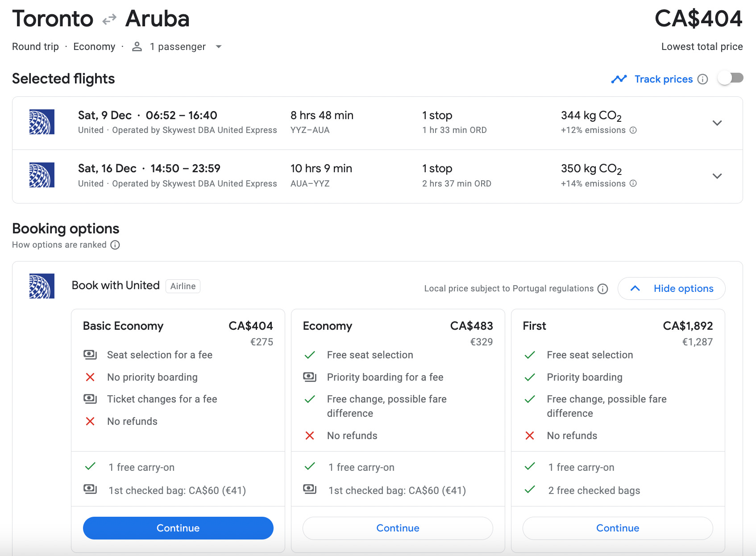Viewport: 756px width, 556px height.
Task: Open the passenger count dropdown arrow
Action: click(219, 46)
